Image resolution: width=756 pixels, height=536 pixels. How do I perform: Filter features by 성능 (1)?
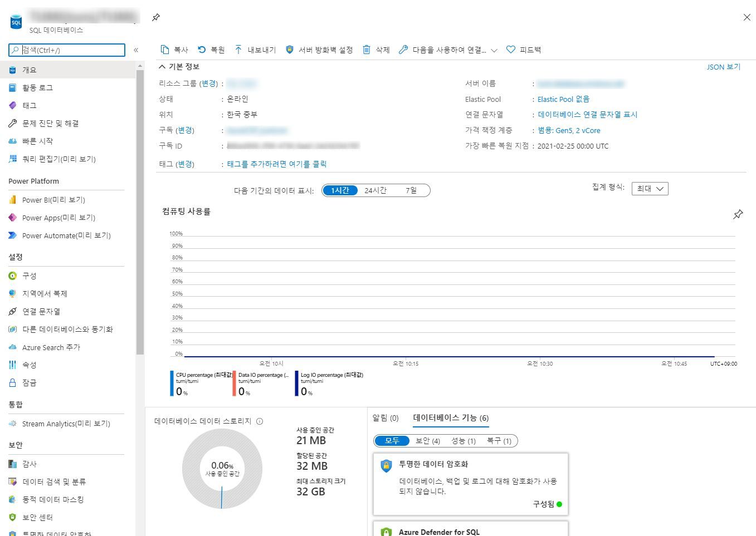tap(464, 441)
